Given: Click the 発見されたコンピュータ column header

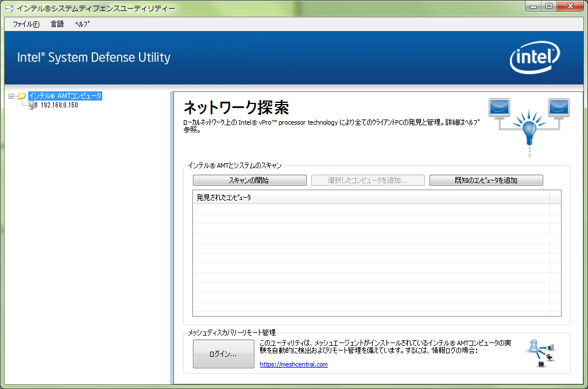Looking at the screenshot, I should pos(372,197).
